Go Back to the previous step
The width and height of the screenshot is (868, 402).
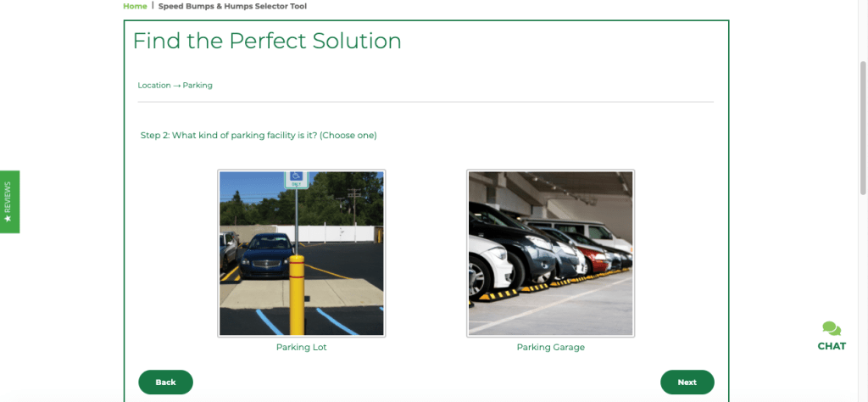165,382
